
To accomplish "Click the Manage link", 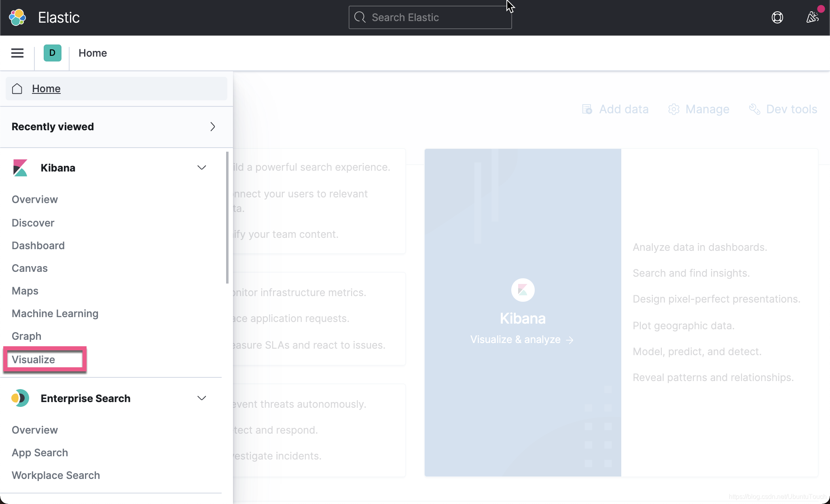I will (x=707, y=109).
